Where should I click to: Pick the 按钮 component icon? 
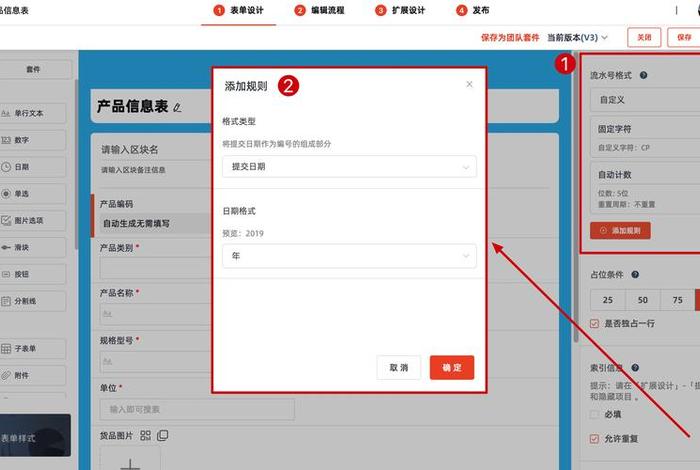point(6,274)
